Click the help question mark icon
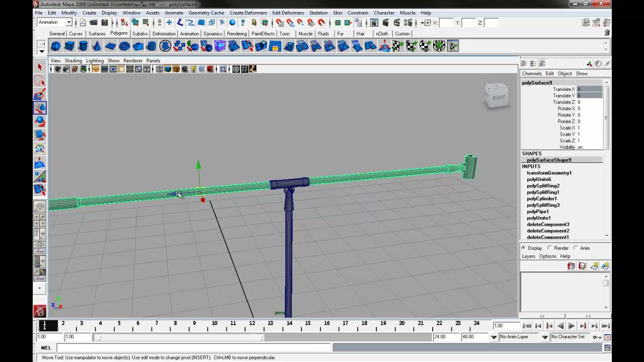This screenshot has width=644, height=362. click(x=243, y=23)
